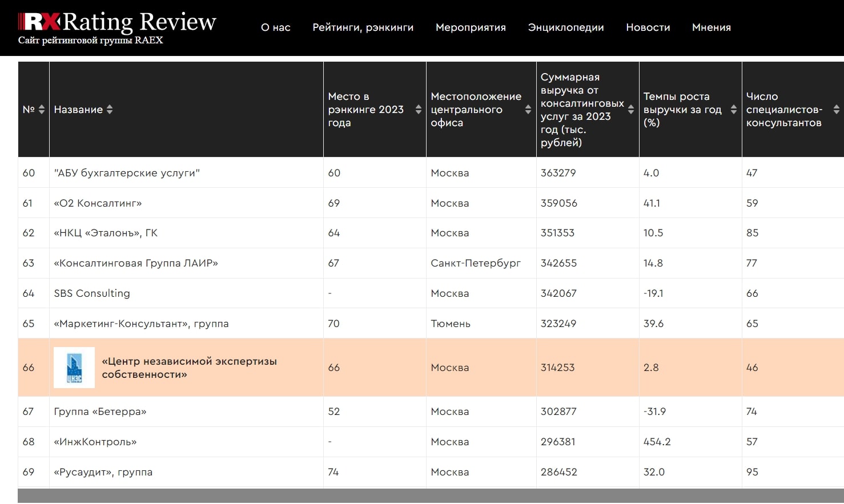Click growth rate value 41.1
Screen dimensions: 844x504
click(652, 203)
